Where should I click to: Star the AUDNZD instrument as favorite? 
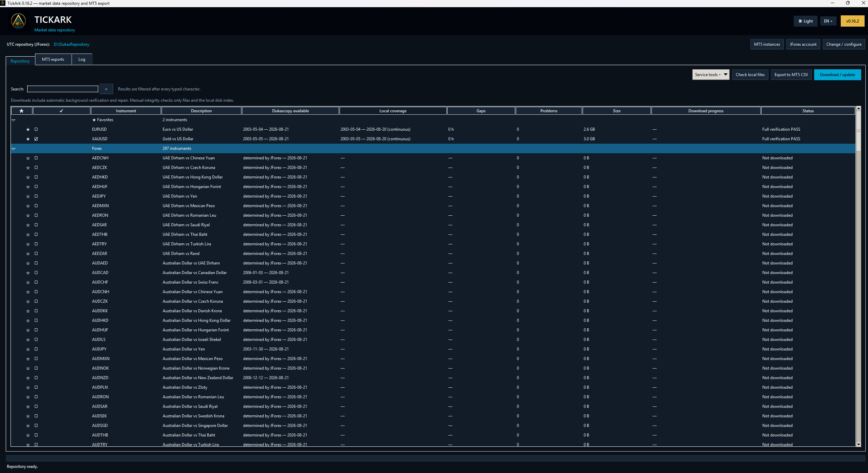[28, 378]
